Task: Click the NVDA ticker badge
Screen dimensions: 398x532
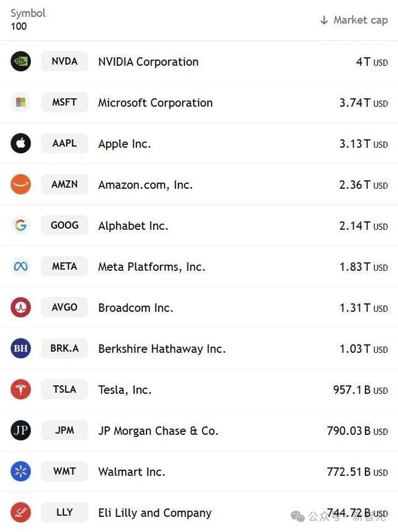Action: click(x=65, y=62)
